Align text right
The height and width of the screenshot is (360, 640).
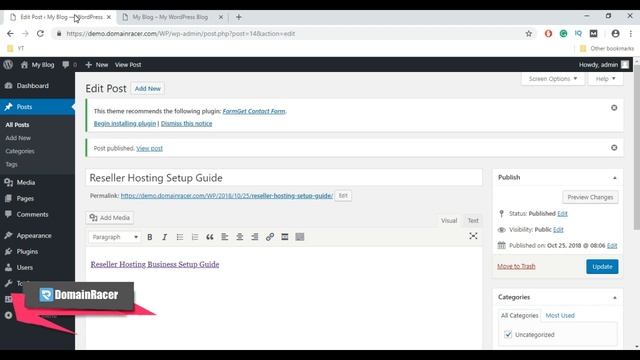[x=255, y=237]
